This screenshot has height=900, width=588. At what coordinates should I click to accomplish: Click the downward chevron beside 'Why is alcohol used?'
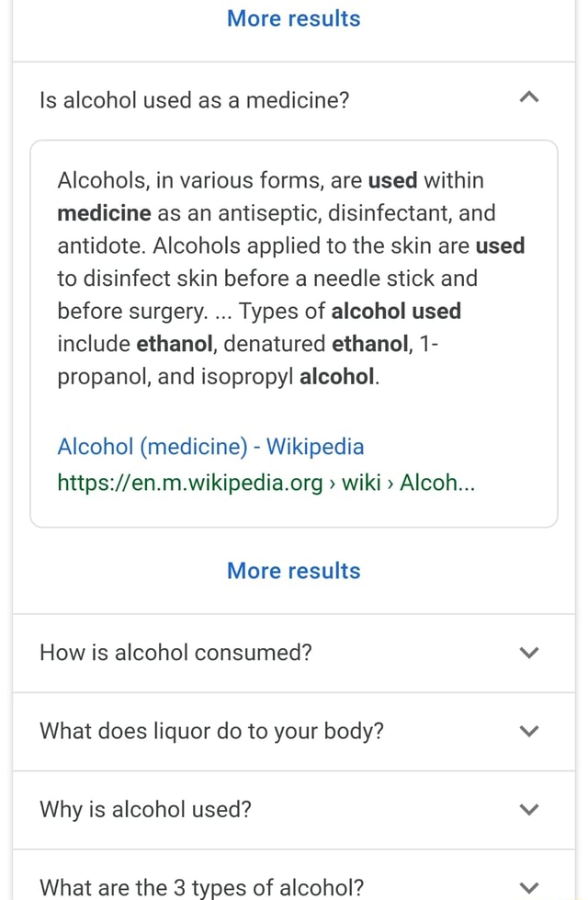(x=529, y=809)
